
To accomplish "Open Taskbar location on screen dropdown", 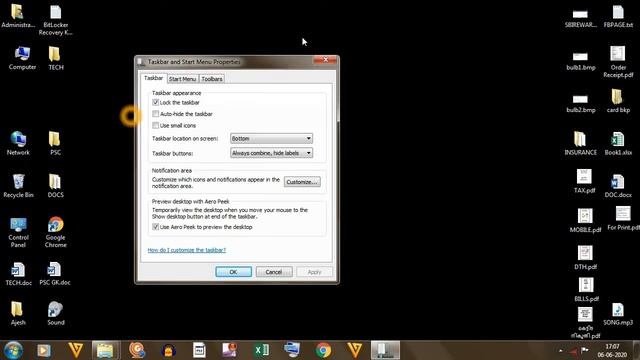I will coord(271,138).
